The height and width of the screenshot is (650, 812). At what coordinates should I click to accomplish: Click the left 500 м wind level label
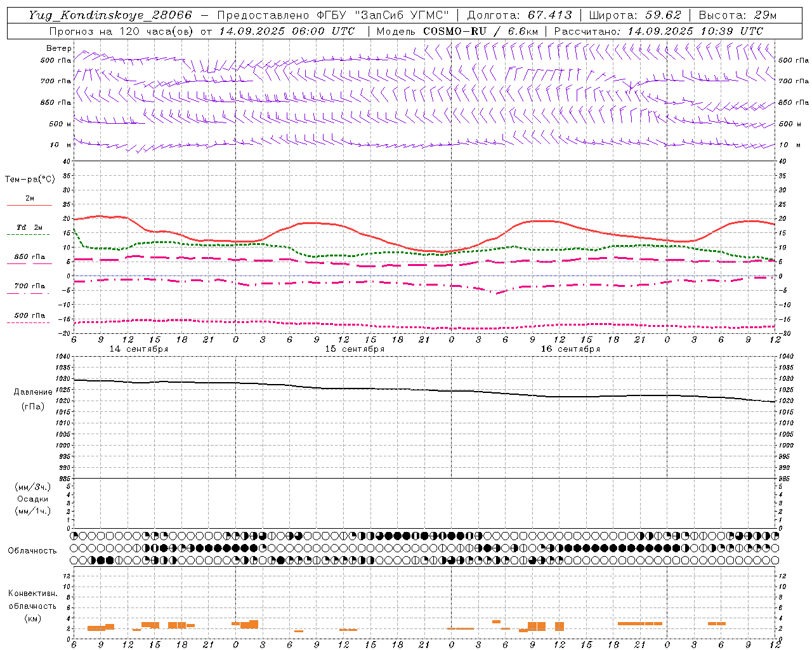click(60, 124)
